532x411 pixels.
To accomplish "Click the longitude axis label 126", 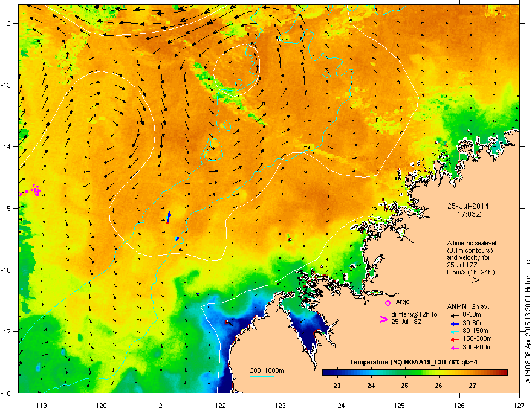I will [459, 405].
